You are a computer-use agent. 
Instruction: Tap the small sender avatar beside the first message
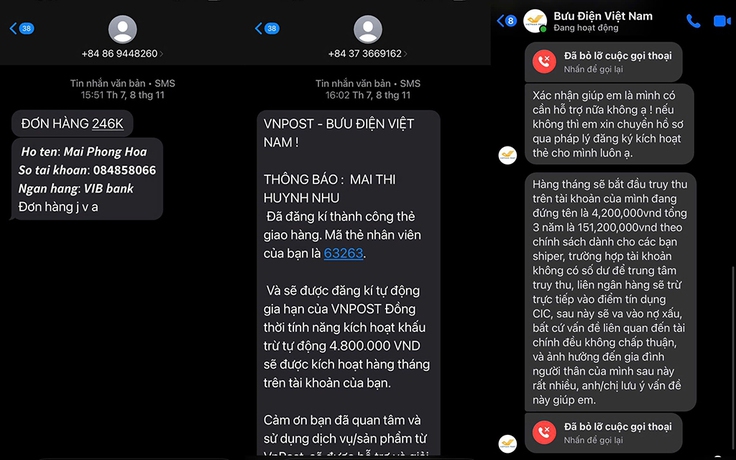[507, 155]
